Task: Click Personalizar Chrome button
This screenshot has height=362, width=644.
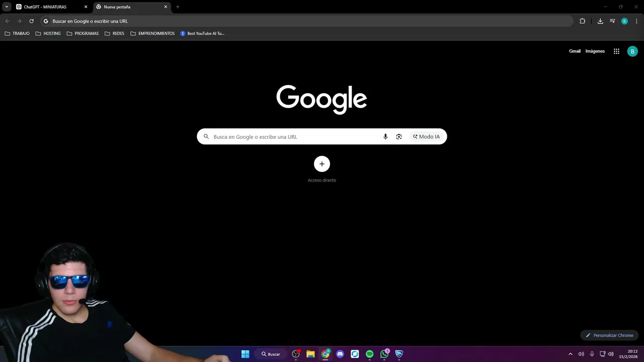Action: point(609,335)
